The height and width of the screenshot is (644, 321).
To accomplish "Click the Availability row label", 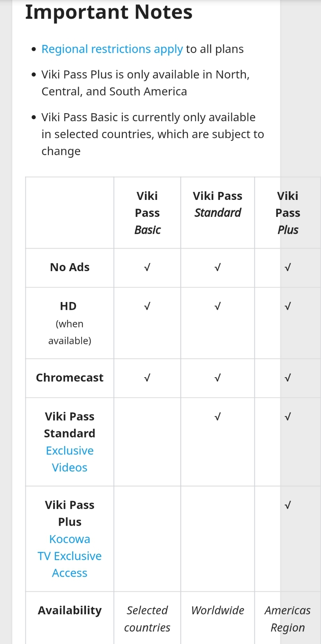I will point(70,611).
